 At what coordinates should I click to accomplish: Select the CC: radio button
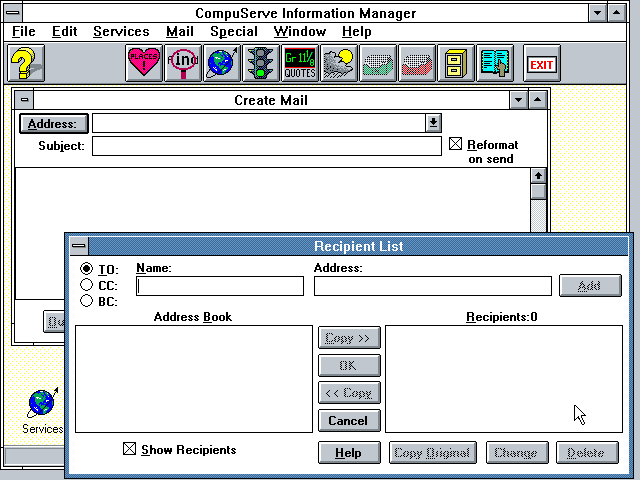86,284
